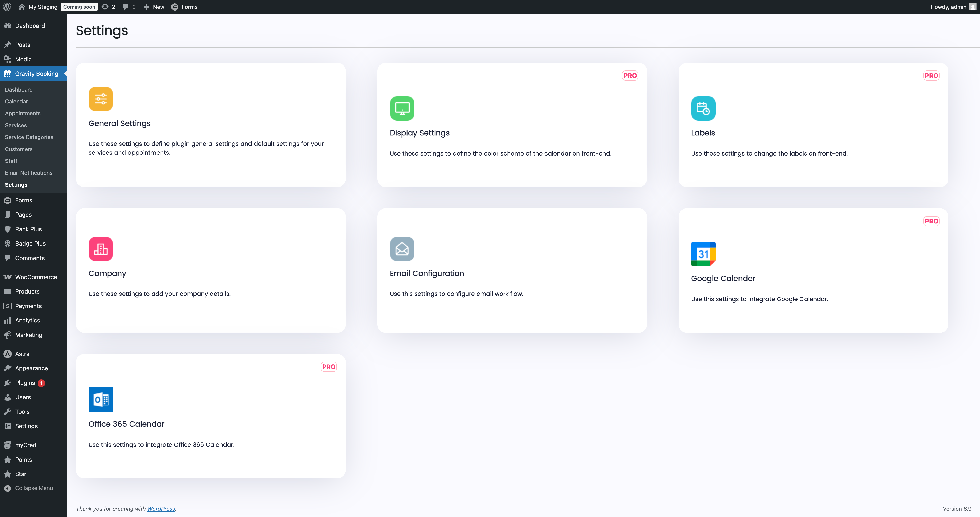Click the Coming soon badge in admin bar
Viewport: 980px width, 517px height.
coord(79,7)
